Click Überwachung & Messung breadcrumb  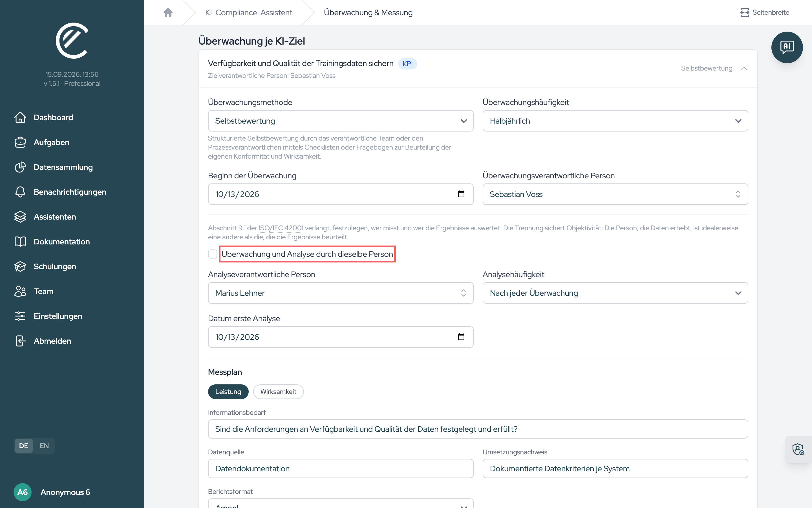pyautogui.click(x=368, y=12)
